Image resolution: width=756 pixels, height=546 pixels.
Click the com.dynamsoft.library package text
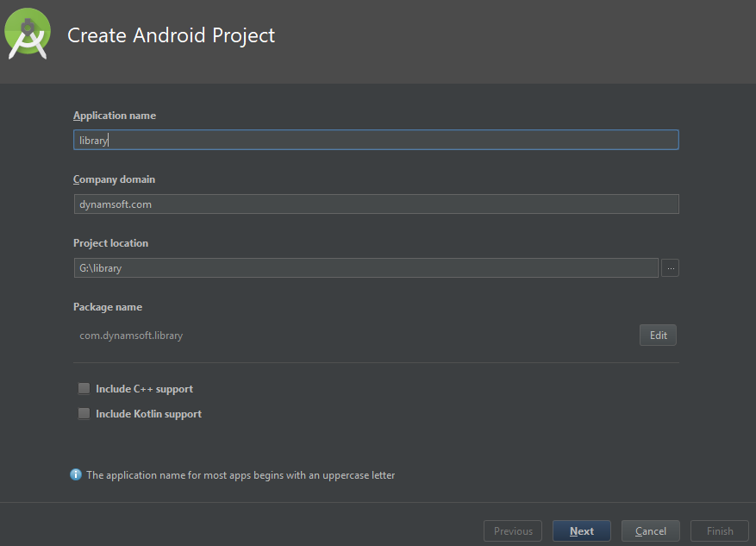131,336
